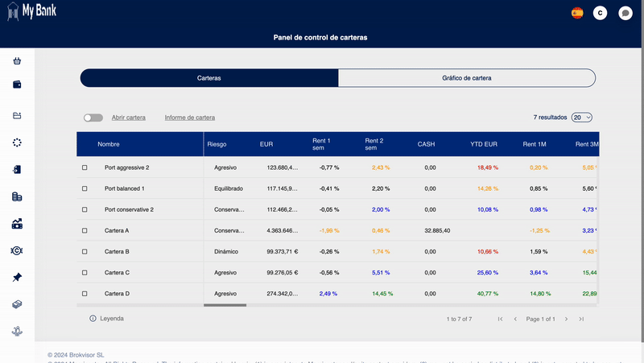Open the wallet icon in sidebar
Image resolution: width=644 pixels, height=363 pixels.
point(17,85)
